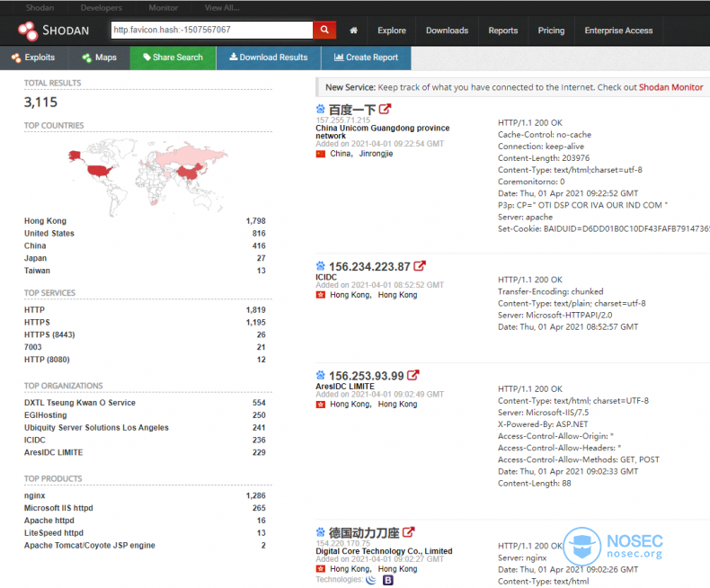Filter by Apache Tomcat/Coyote JSP engine
This screenshot has height=588, width=710.
click(x=90, y=546)
